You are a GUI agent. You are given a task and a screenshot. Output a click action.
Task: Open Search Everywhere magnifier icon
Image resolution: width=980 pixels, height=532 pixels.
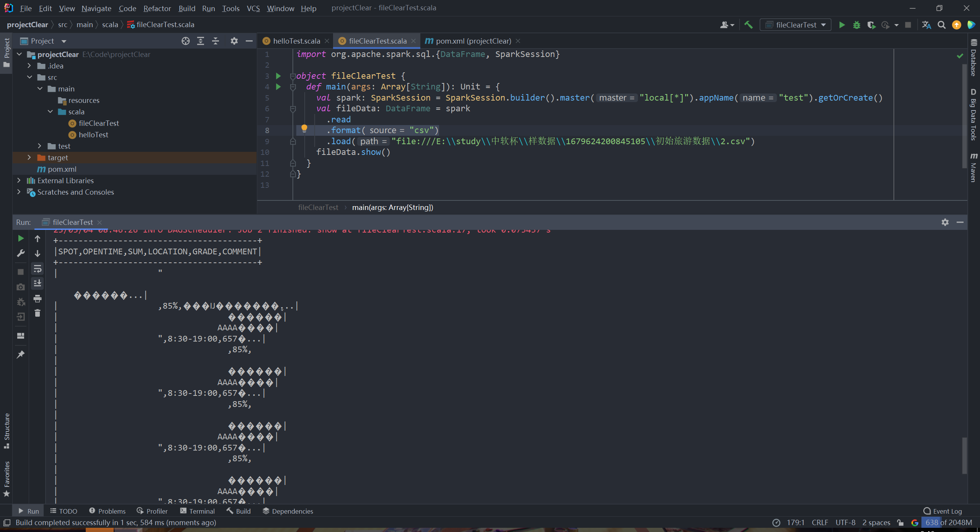pyautogui.click(x=941, y=25)
